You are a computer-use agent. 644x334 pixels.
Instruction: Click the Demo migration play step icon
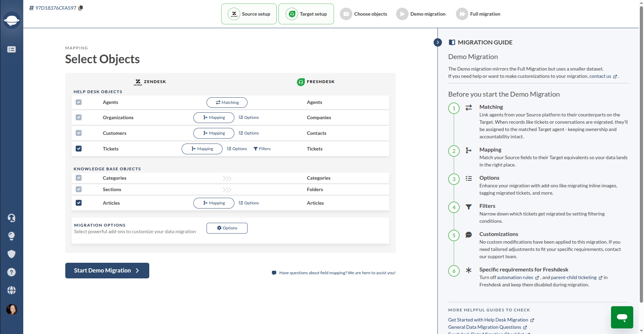pos(402,14)
